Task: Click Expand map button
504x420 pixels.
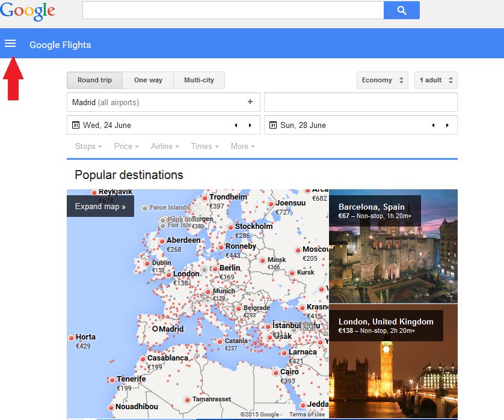Action: (100, 206)
